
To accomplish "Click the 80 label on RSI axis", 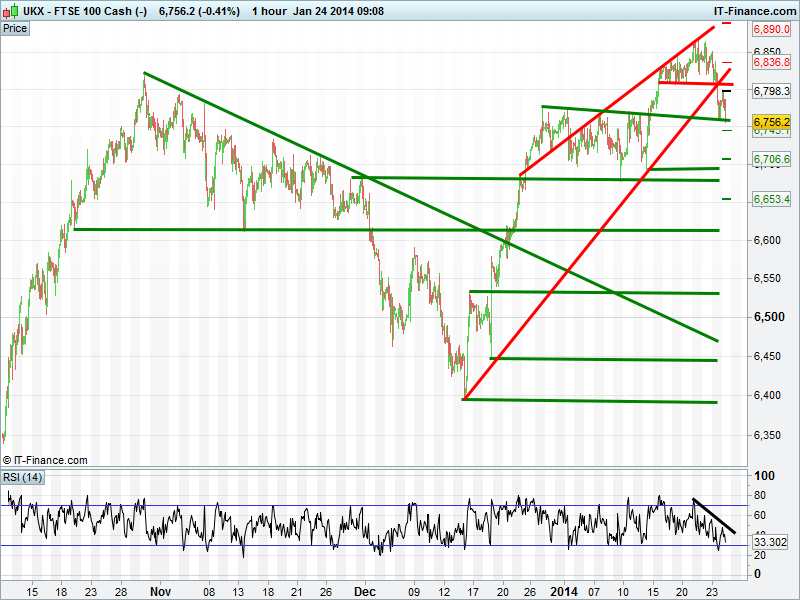I will coord(760,495).
